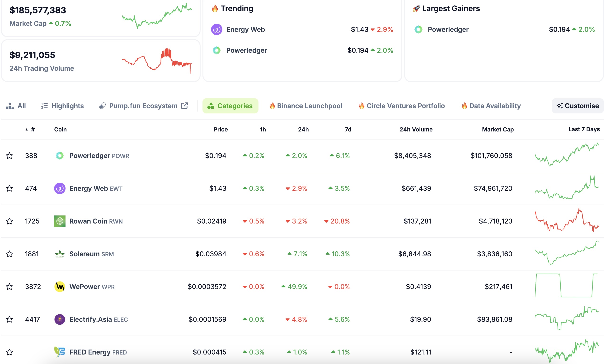610x364 pixels.
Task: Sort the table by 24h change column
Action: [x=303, y=130]
